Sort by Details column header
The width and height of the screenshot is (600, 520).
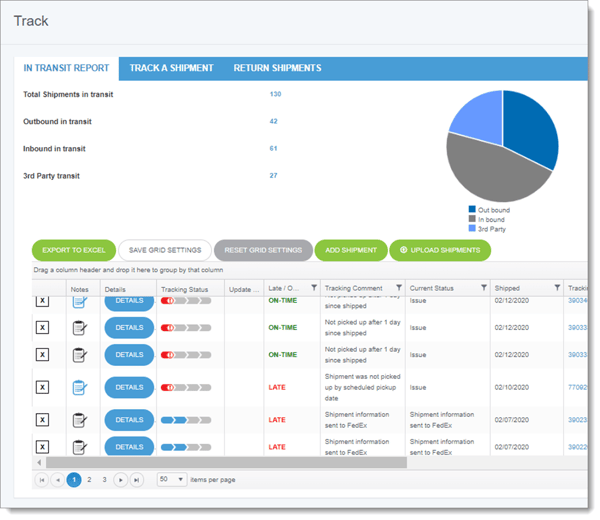point(115,290)
